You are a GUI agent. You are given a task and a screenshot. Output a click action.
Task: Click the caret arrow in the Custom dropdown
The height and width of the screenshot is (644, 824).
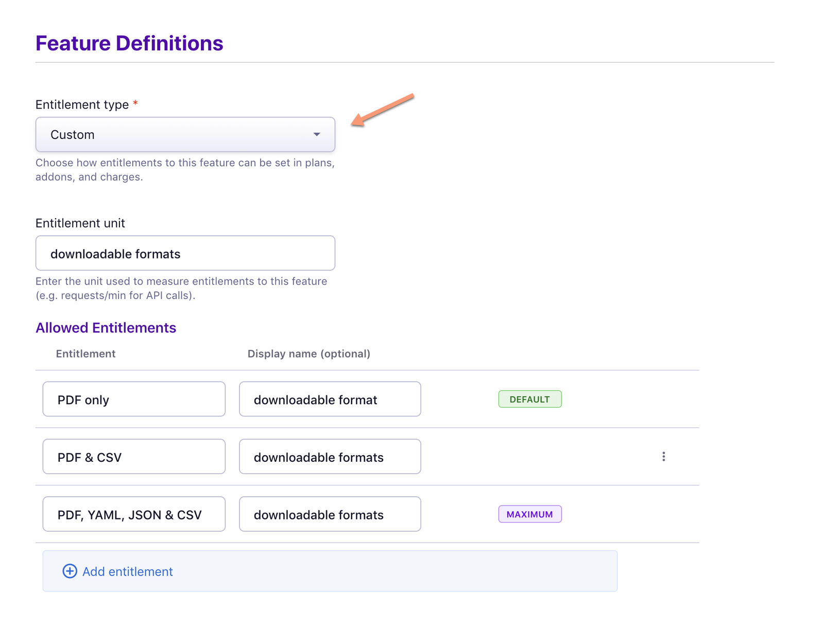[x=317, y=135]
